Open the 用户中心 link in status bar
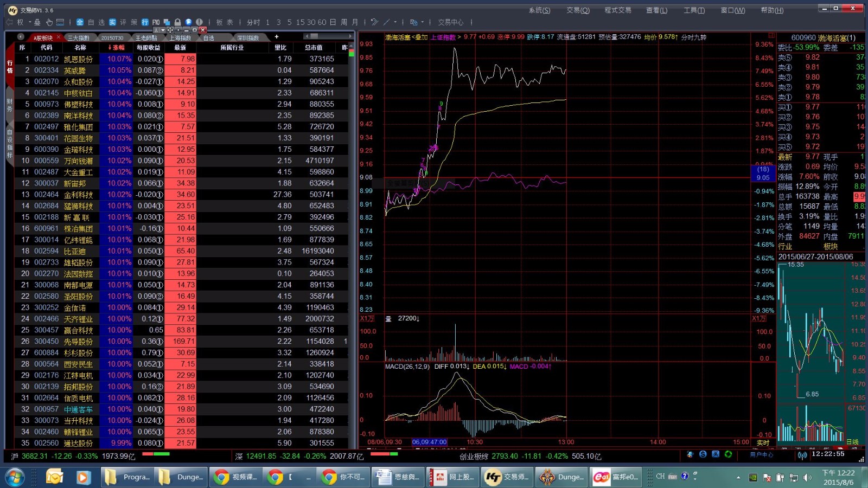 762,455
